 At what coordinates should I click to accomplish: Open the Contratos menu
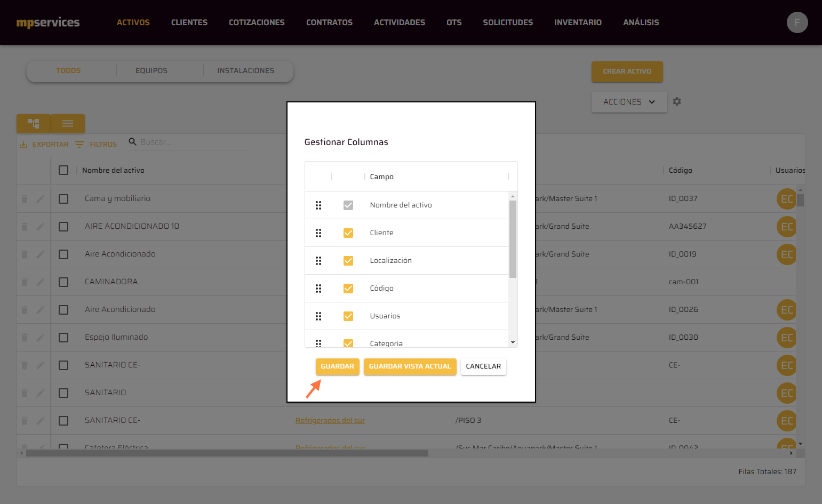(329, 22)
